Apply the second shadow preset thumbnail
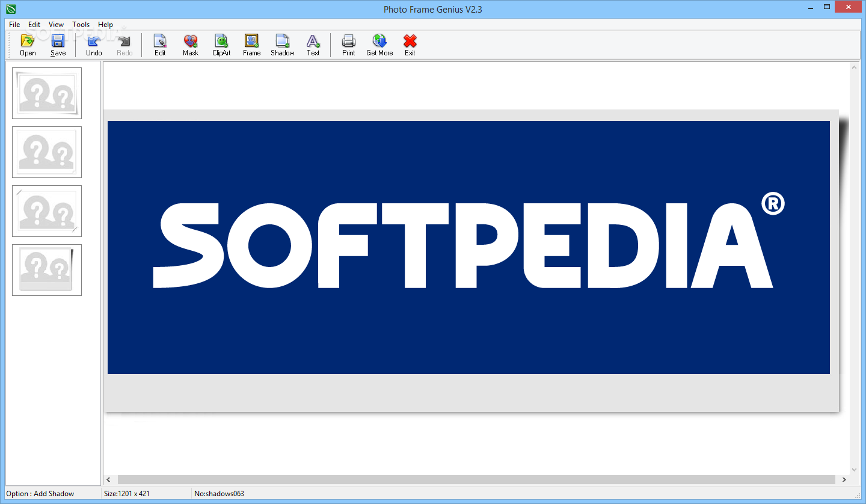866x504 pixels. pyautogui.click(x=47, y=152)
